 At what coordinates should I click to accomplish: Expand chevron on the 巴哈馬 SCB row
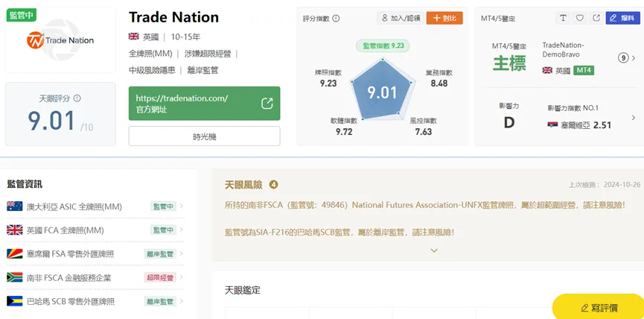[182, 301]
